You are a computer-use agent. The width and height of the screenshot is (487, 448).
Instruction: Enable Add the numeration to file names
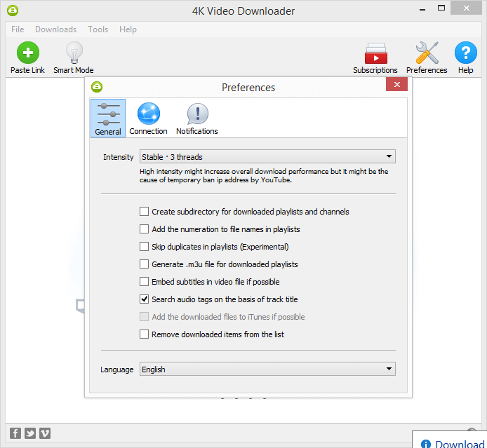pyautogui.click(x=144, y=229)
